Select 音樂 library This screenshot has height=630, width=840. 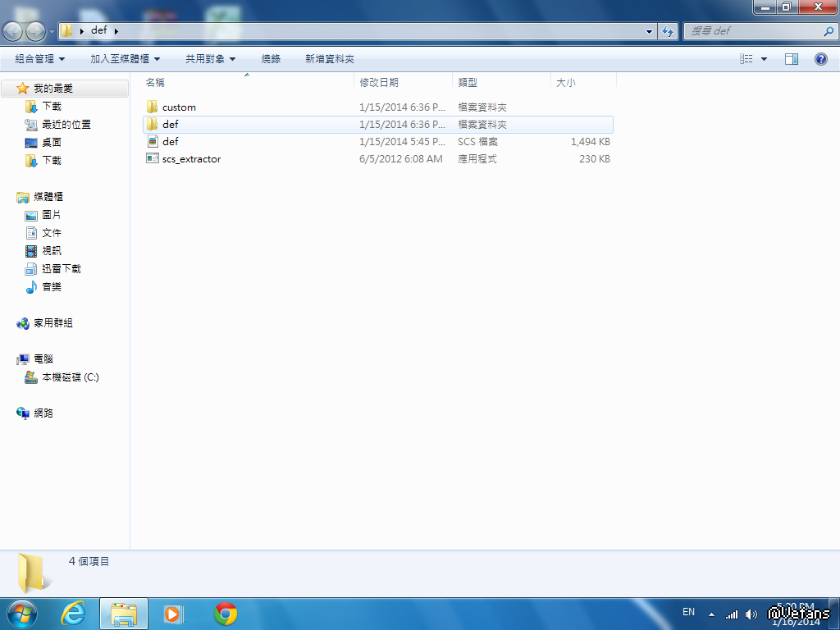tap(52, 286)
